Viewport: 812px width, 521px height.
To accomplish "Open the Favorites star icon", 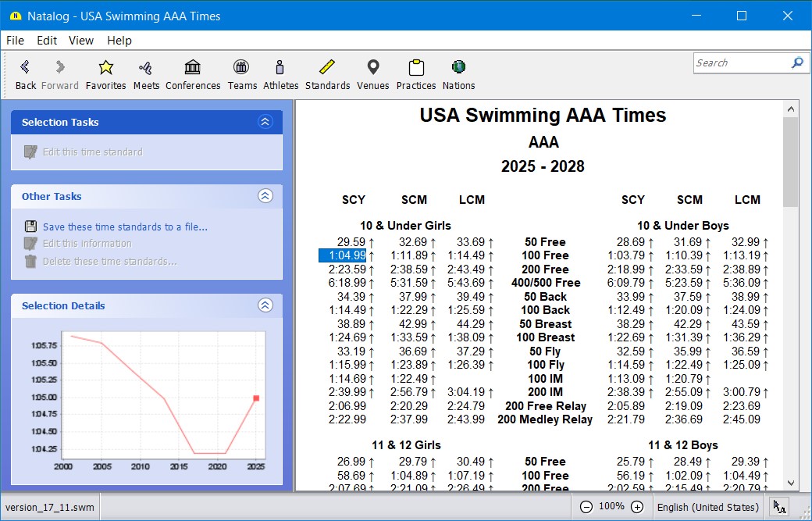I will pyautogui.click(x=106, y=68).
